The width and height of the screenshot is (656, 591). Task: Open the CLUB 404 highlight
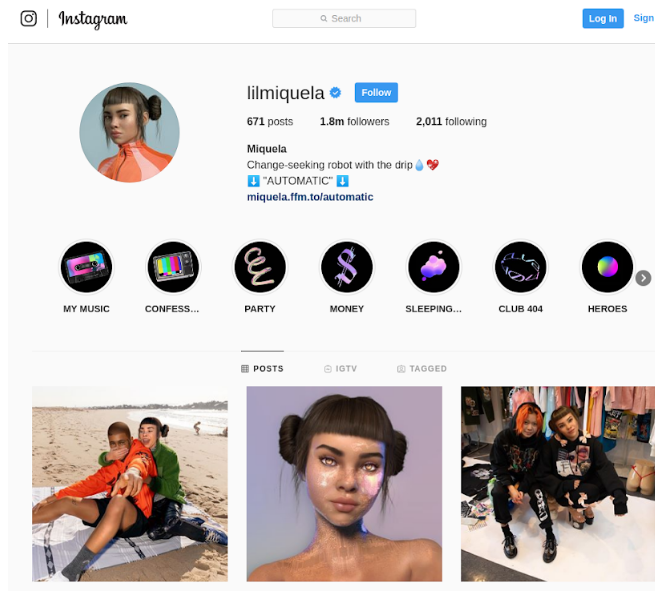520,267
